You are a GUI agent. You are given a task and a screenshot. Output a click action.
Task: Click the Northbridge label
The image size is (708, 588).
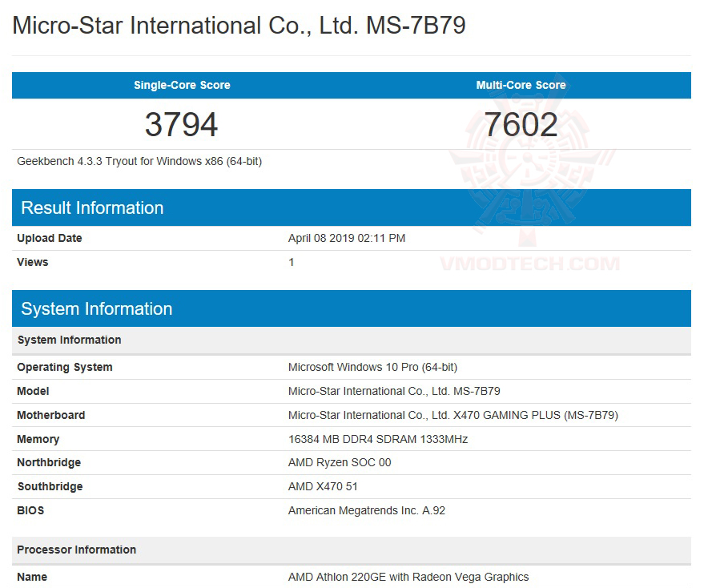click(x=49, y=462)
